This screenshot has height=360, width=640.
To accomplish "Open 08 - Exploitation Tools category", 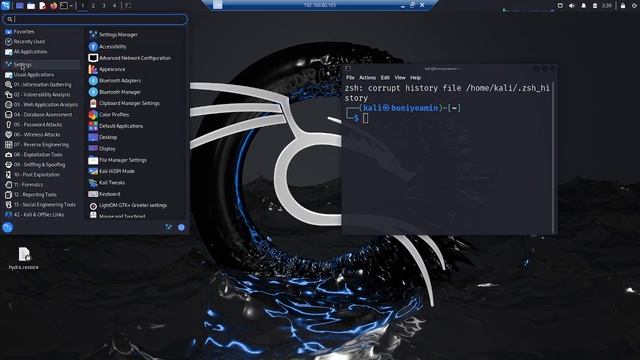I will click(42, 155).
